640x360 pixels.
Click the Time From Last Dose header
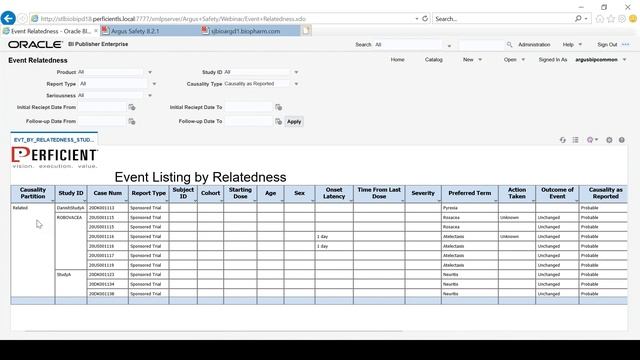[379, 193]
